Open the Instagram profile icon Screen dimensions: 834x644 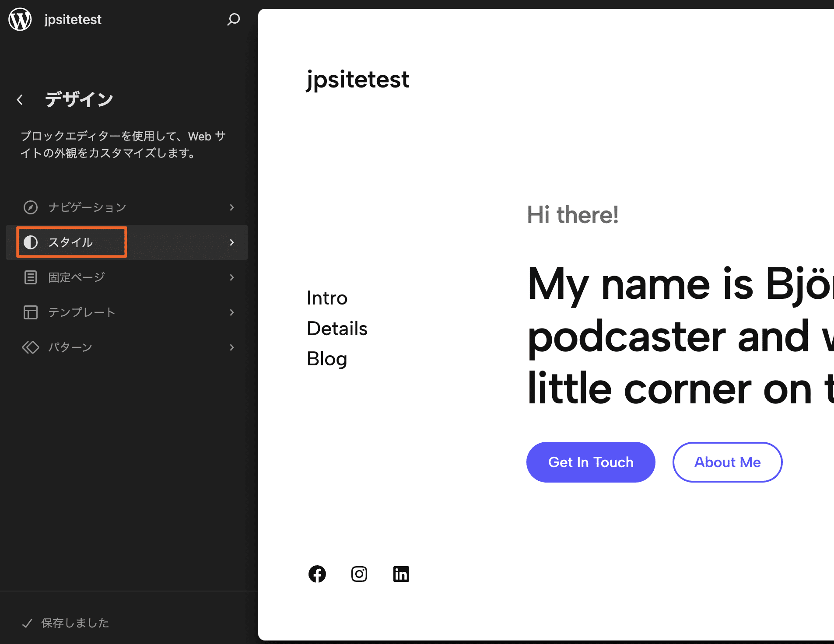(x=359, y=574)
